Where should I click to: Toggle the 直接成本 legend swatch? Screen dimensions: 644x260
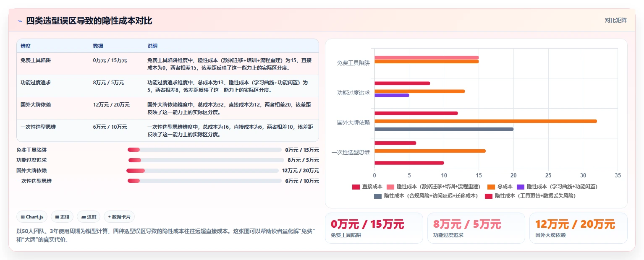[356, 187]
